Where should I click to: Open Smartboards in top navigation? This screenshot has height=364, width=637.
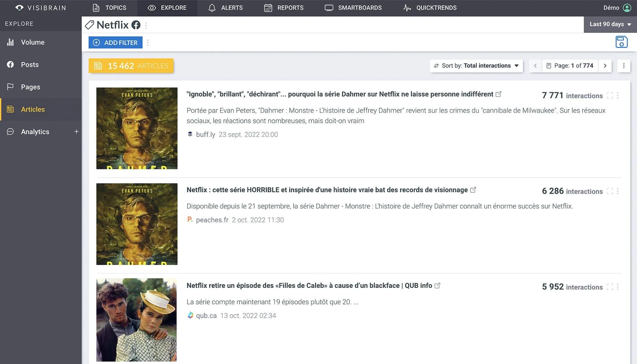353,8
